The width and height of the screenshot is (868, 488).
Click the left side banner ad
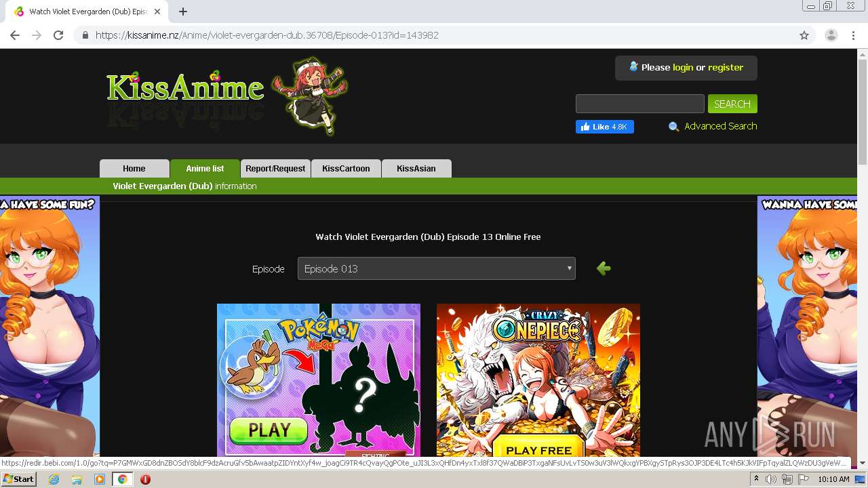[50, 326]
